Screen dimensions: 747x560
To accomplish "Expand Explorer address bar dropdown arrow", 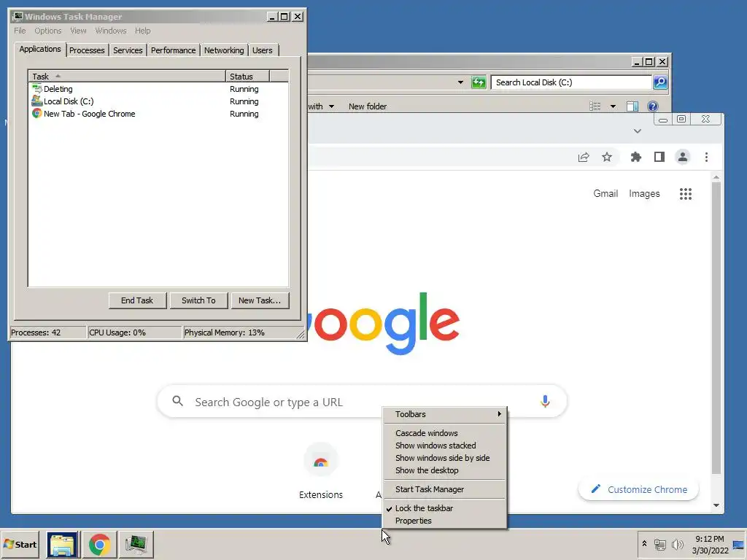I will pos(460,82).
